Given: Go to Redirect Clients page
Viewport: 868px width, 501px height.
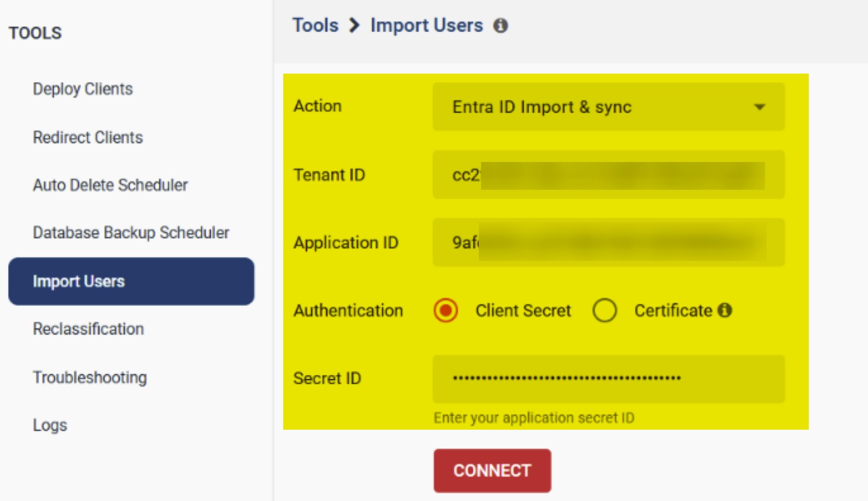Looking at the screenshot, I should point(88,137).
